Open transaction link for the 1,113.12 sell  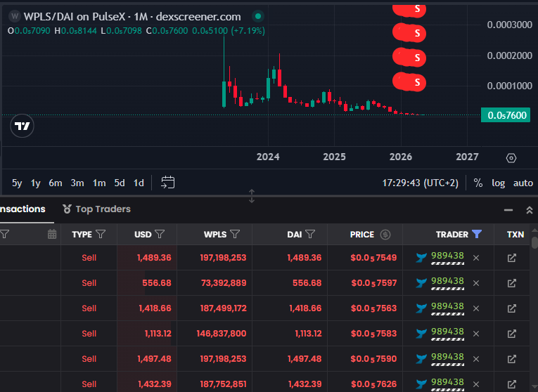511,334
